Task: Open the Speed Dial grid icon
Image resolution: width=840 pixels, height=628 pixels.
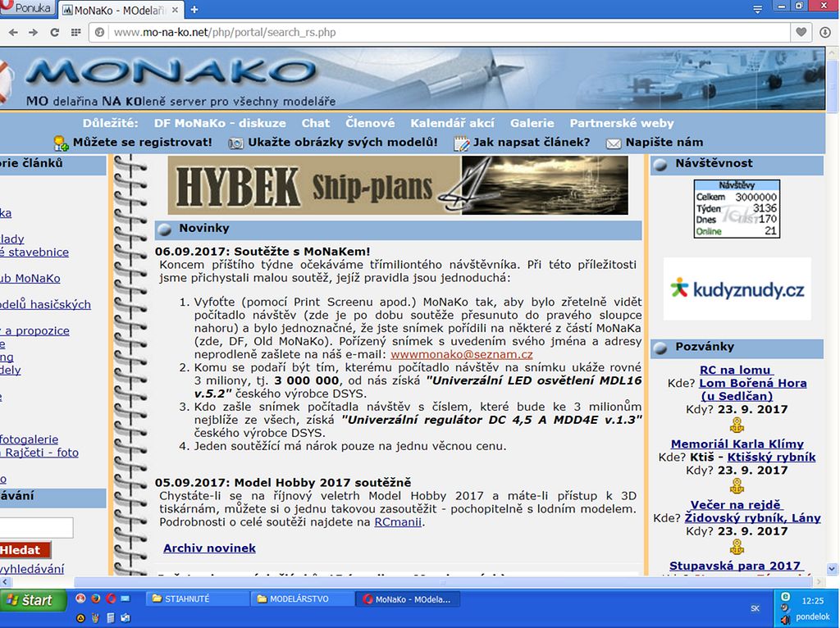Action: click(76, 32)
